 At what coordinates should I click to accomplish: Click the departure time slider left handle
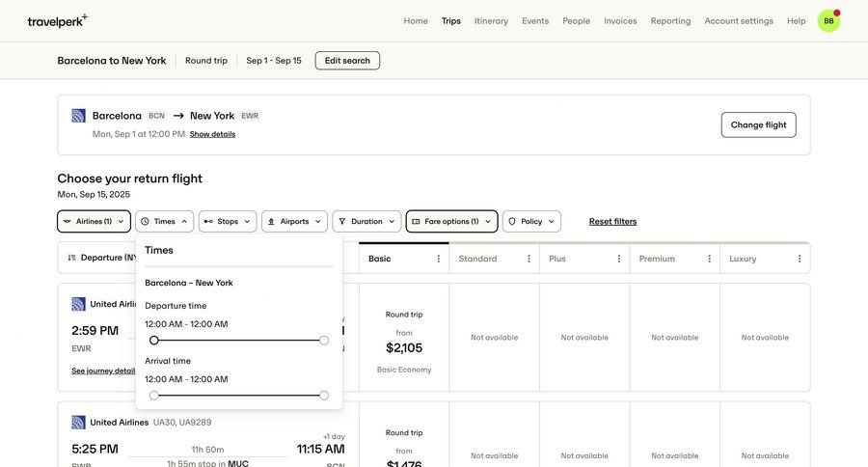[x=154, y=341]
